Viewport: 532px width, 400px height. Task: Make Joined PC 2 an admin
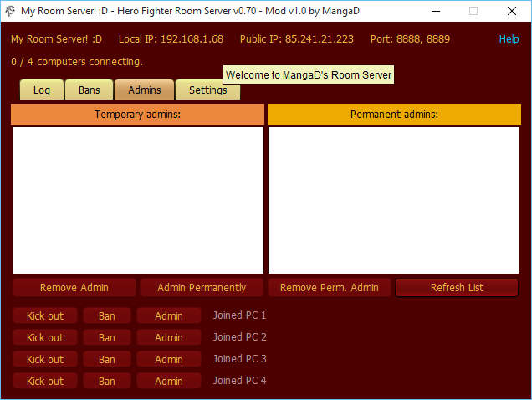point(169,338)
